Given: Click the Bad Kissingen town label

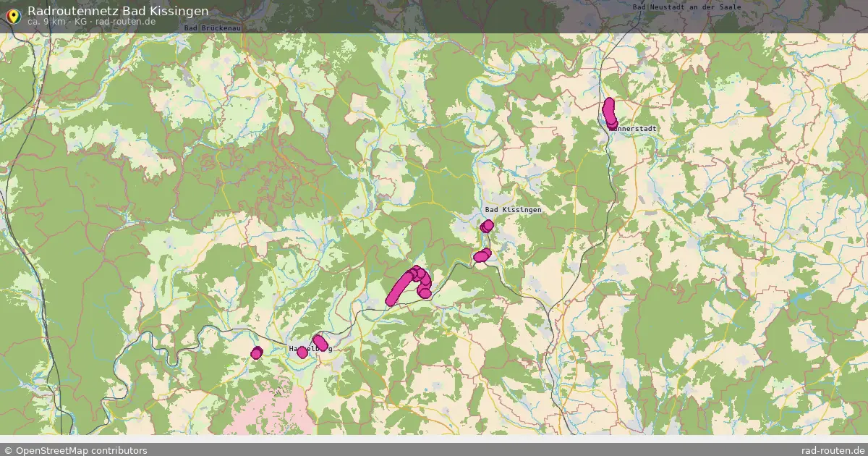Looking at the screenshot, I should (x=513, y=210).
